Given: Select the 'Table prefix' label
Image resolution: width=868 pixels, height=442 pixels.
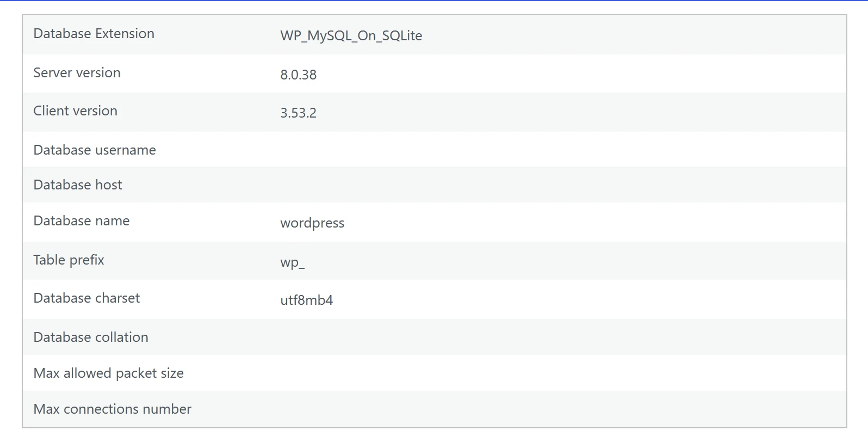Looking at the screenshot, I should pos(69,260).
